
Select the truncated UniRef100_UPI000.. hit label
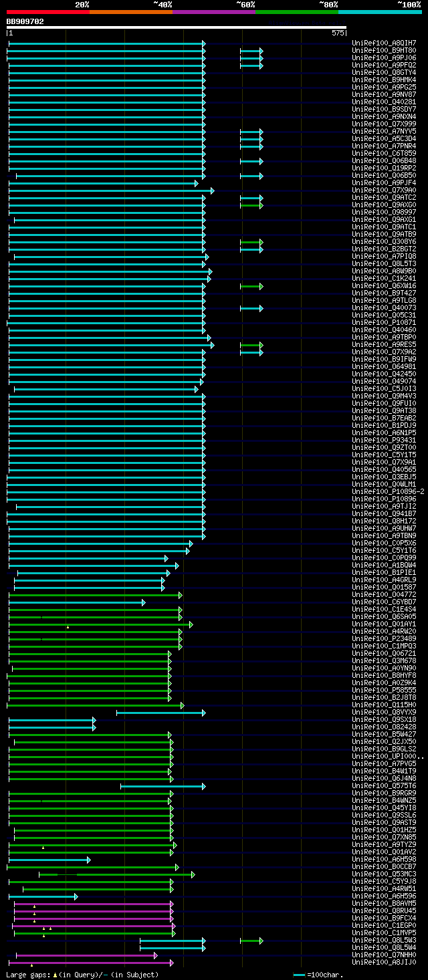tap(388, 756)
